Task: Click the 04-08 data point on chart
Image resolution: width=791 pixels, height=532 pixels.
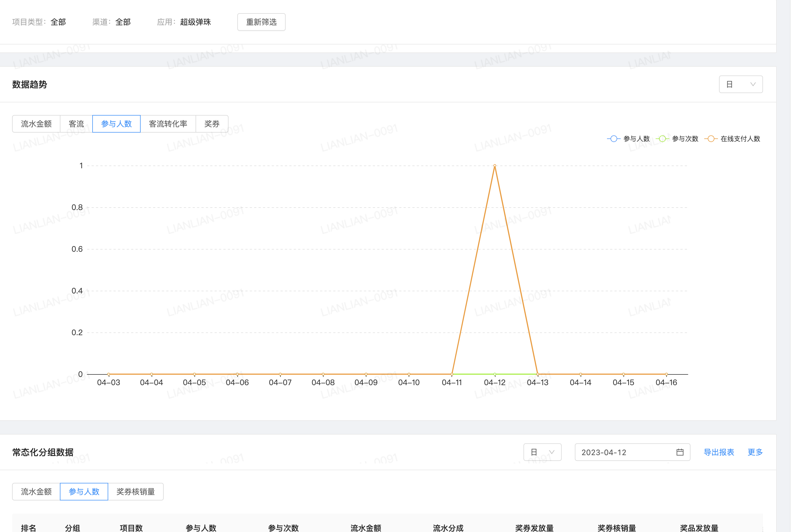Action: (x=323, y=374)
